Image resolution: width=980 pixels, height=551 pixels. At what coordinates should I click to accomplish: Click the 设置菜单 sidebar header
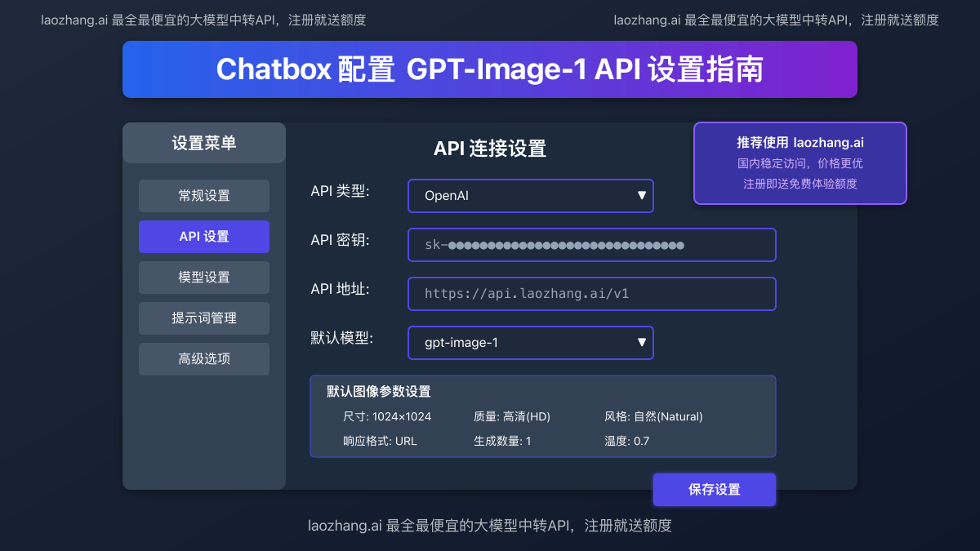(x=204, y=143)
